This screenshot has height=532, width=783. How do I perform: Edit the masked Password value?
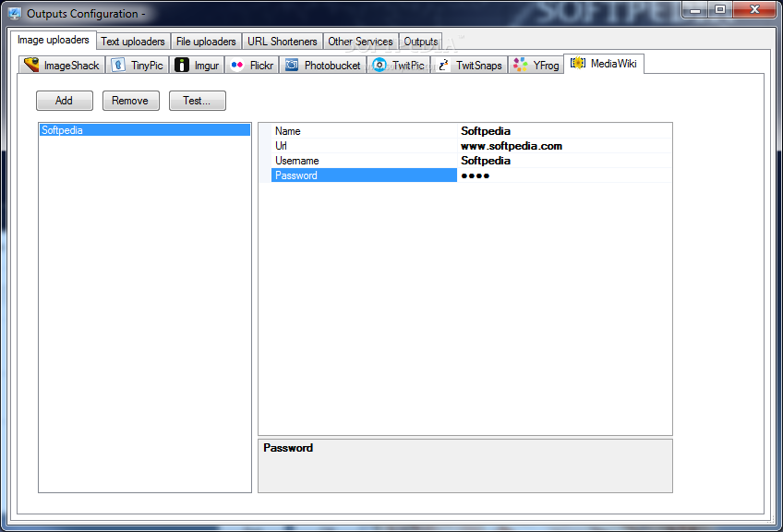[x=565, y=175]
